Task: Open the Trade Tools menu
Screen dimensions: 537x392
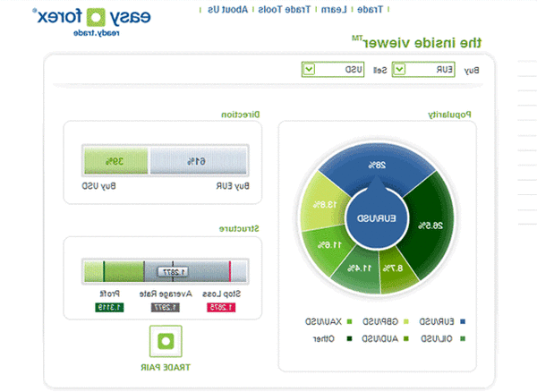Action: pos(284,10)
